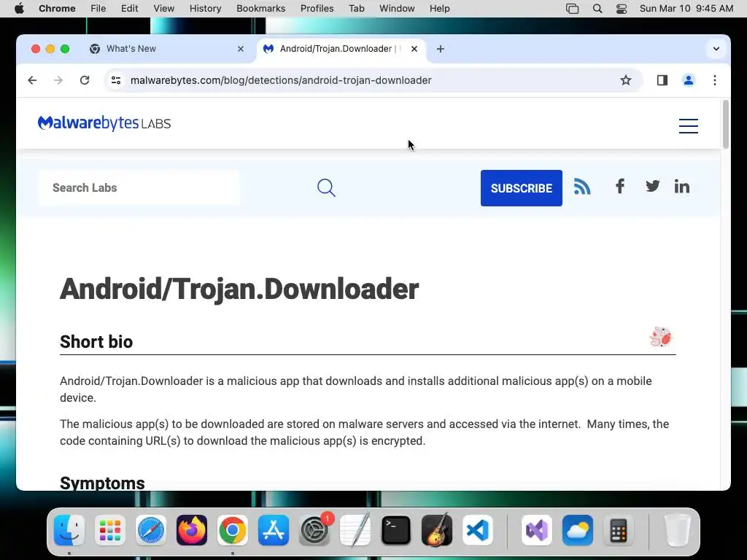The image size is (747, 560).
Task: Open the Facebook icon link
Action: point(619,186)
